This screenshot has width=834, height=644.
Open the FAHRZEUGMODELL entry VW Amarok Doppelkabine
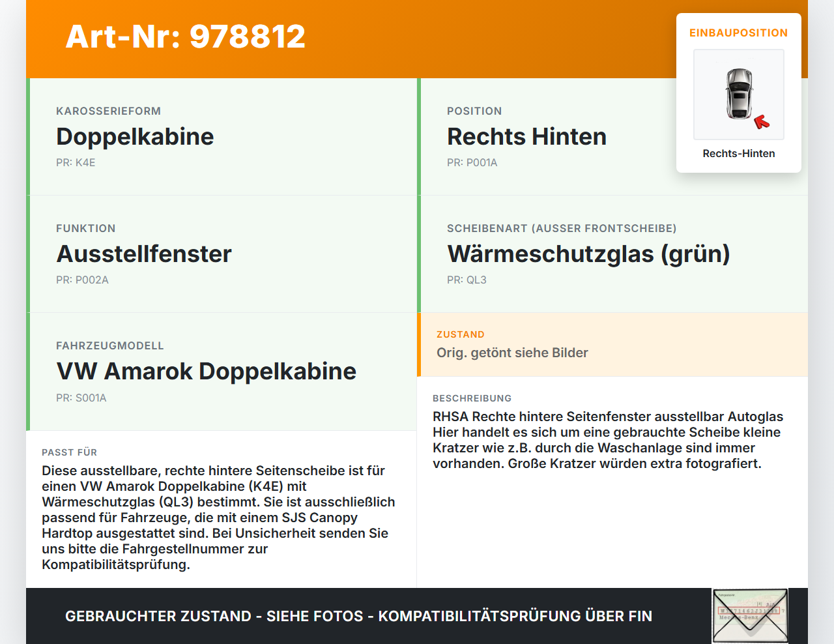point(206,372)
